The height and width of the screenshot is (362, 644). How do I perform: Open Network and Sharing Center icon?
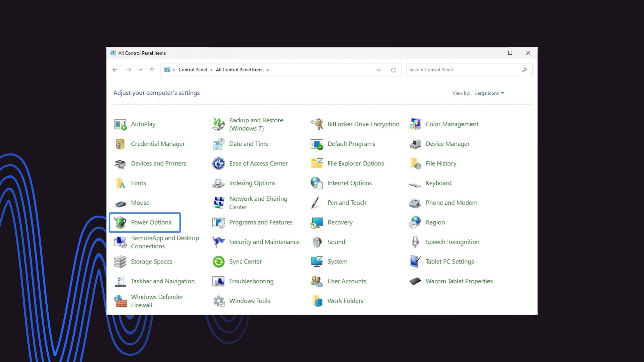218,203
